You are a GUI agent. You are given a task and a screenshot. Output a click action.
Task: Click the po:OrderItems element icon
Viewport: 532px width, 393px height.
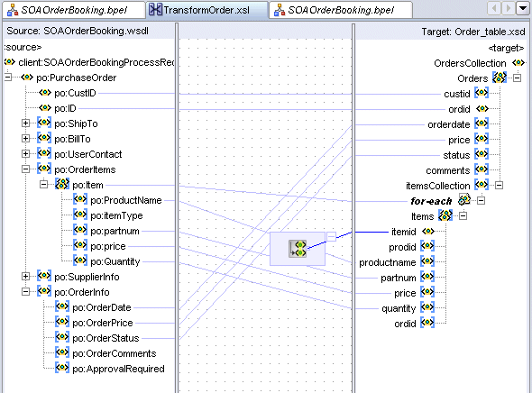coord(44,169)
